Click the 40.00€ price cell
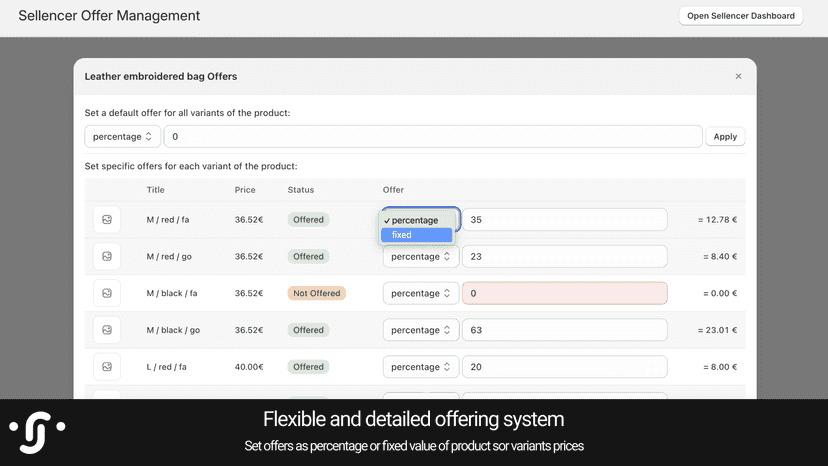The image size is (828, 466). coord(249,367)
